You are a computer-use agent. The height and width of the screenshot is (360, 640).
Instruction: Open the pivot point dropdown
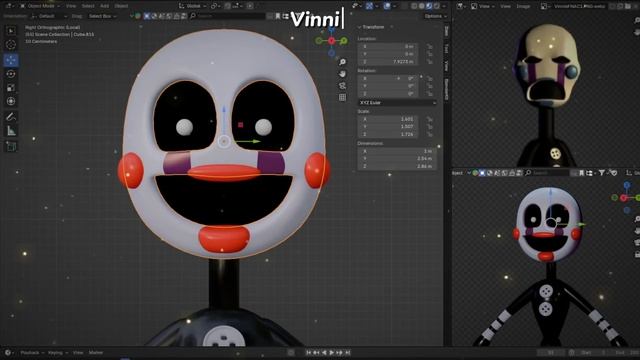215,6
